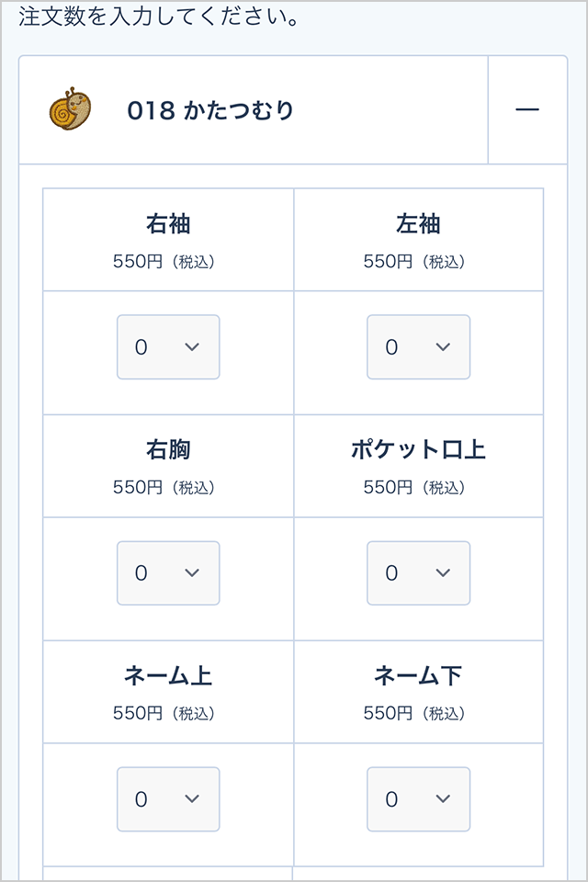Click the ポケット口上 position label
Viewport: 588px width, 882px height.
tap(418, 450)
